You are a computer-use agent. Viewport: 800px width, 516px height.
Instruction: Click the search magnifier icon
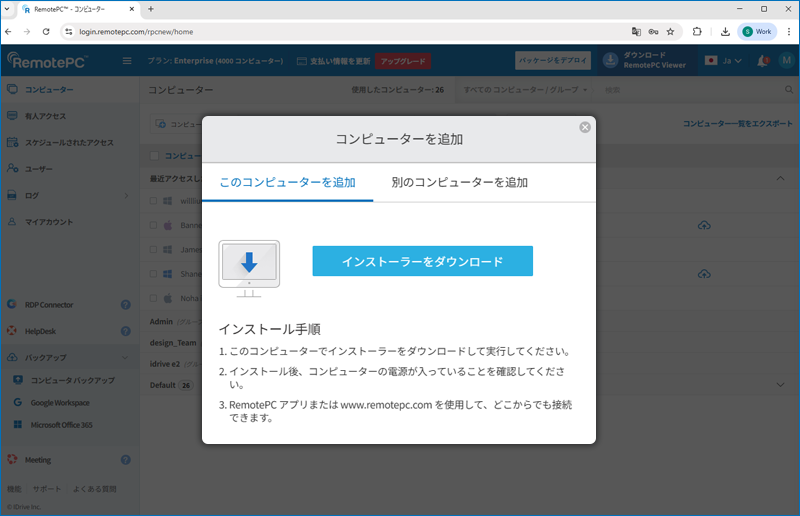click(789, 90)
